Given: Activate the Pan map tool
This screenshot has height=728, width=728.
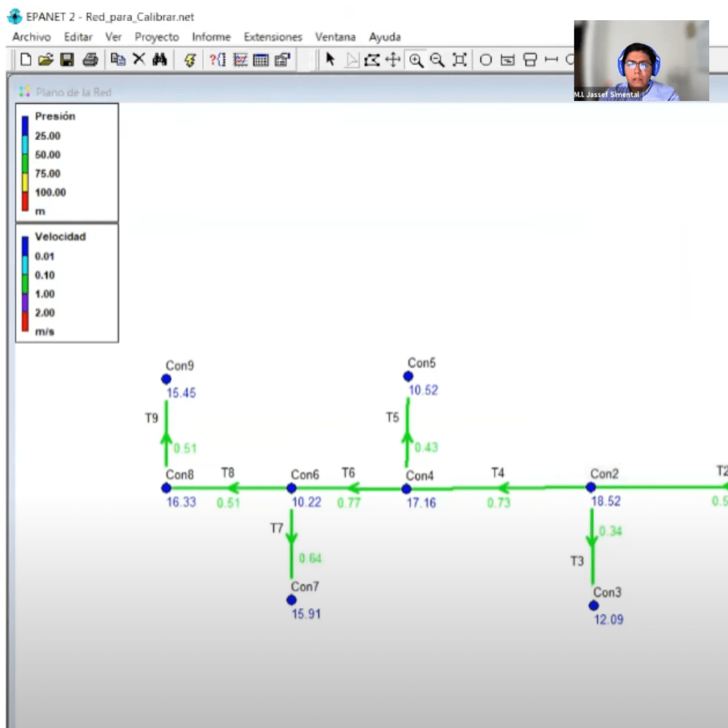Looking at the screenshot, I should (393, 60).
